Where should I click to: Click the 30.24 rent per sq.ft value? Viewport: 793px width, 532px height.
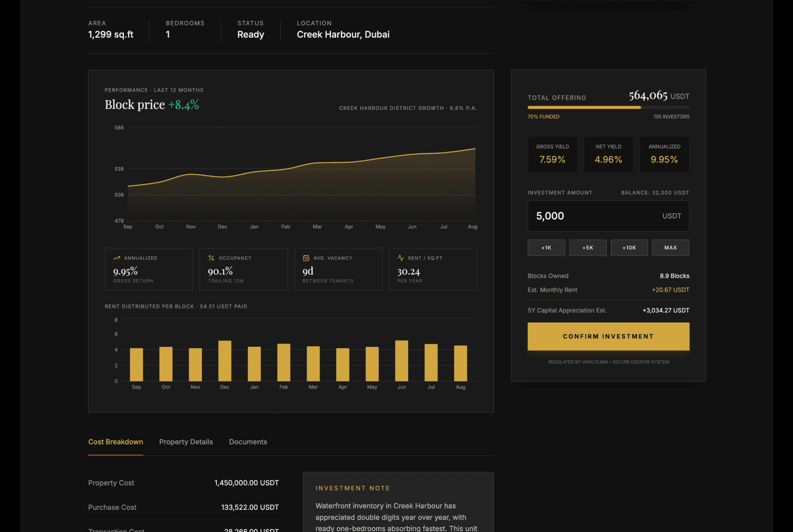pos(408,271)
